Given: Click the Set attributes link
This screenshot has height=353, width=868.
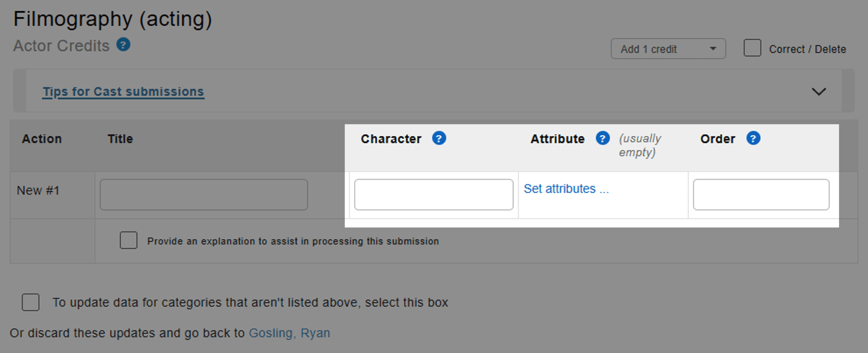Looking at the screenshot, I should point(566,189).
